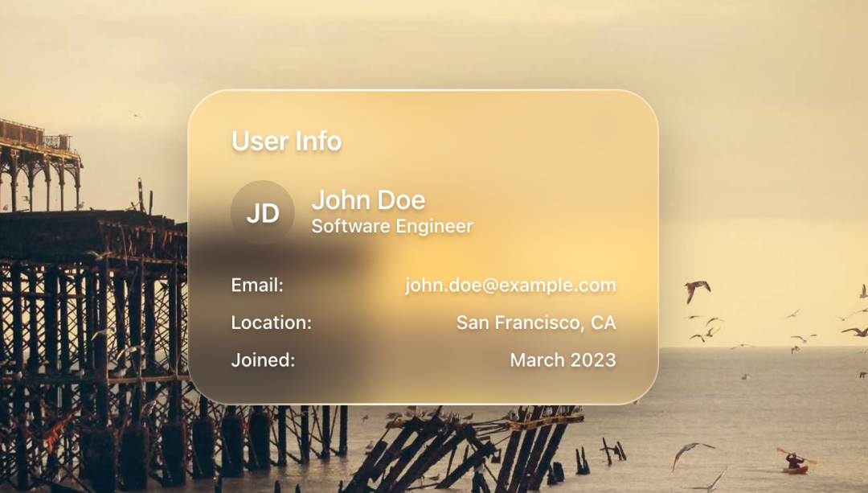Select the March 2023 join date
Screen dimensions: 868x493
[x=563, y=360]
